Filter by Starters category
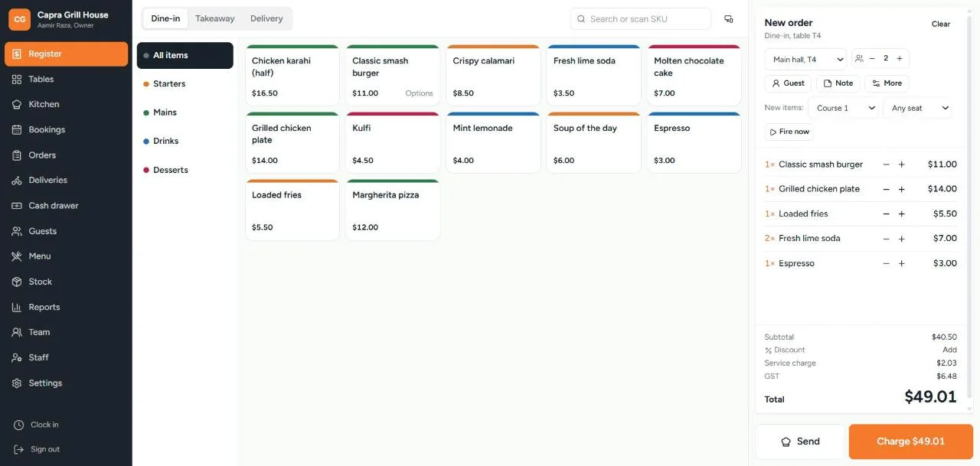The height and width of the screenshot is (466, 980). [x=185, y=84]
